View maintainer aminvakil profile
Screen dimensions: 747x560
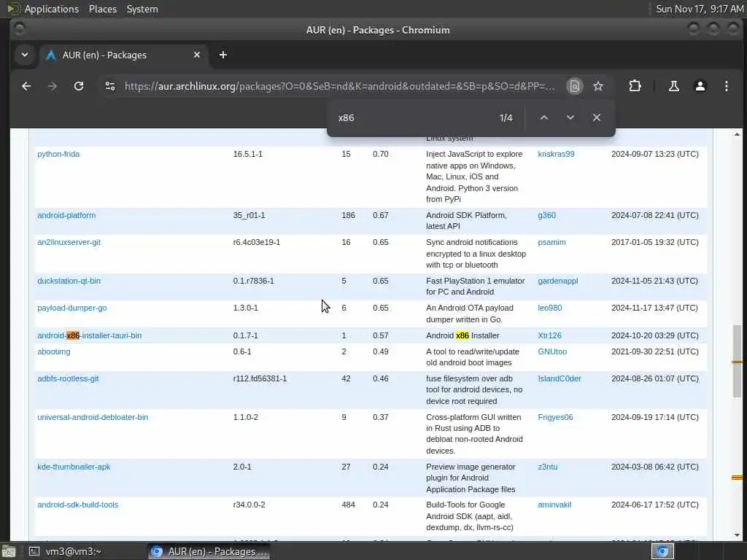554,505
